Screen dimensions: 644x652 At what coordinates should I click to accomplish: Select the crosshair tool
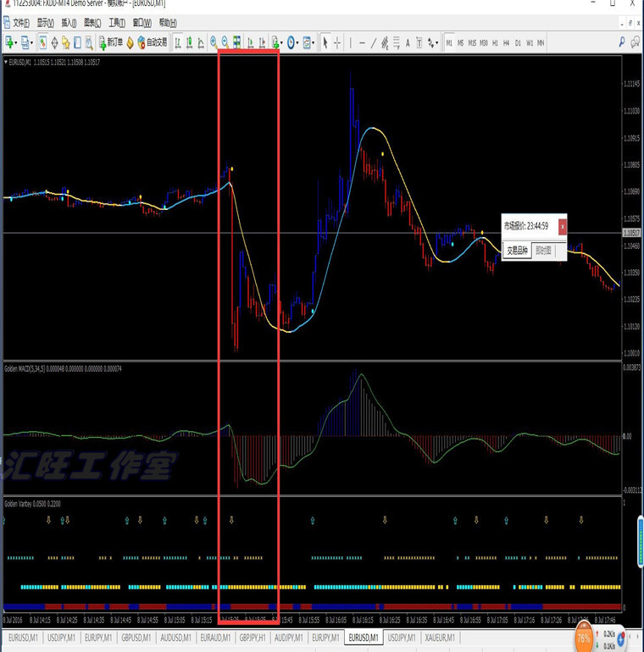tap(337, 42)
